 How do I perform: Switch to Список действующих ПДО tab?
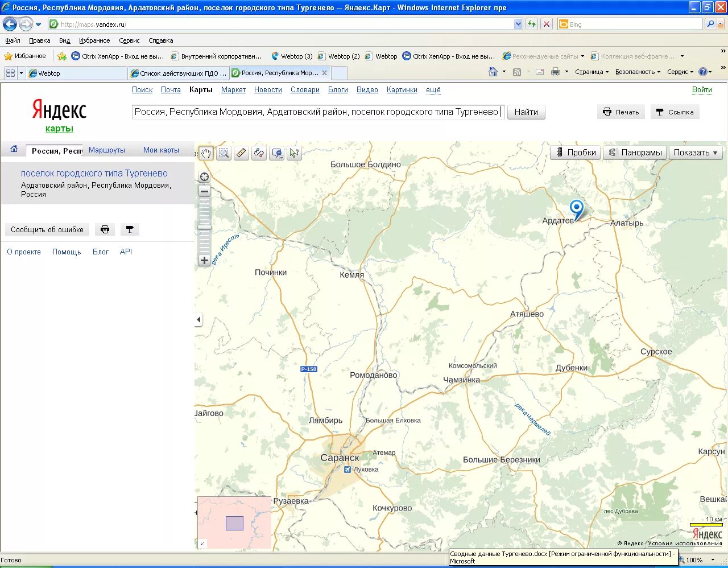(179, 73)
